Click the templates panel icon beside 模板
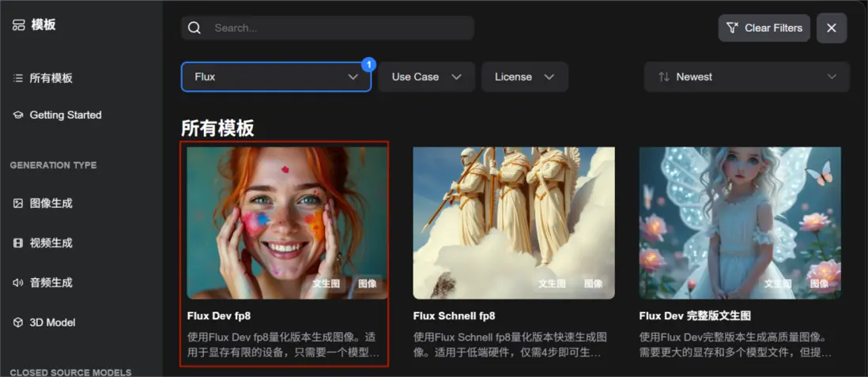The width and height of the screenshot is (868, 377). [19, 25]
